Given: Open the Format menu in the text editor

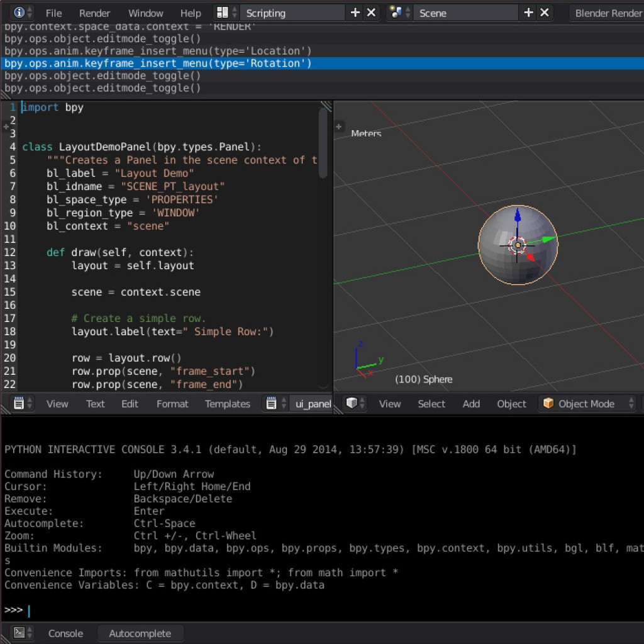Looking at the screenshot, I should click(x=172, y=404).
